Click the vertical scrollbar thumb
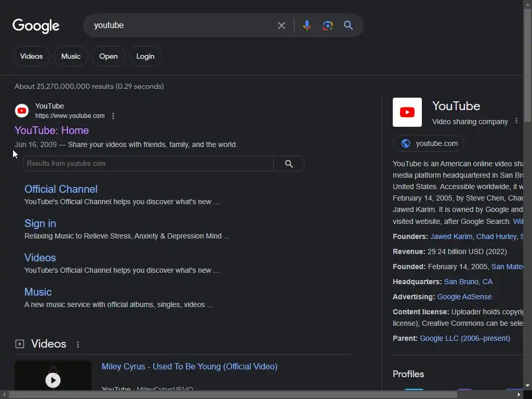This screenshot has width=532, height=399. [x=528, y=65]
